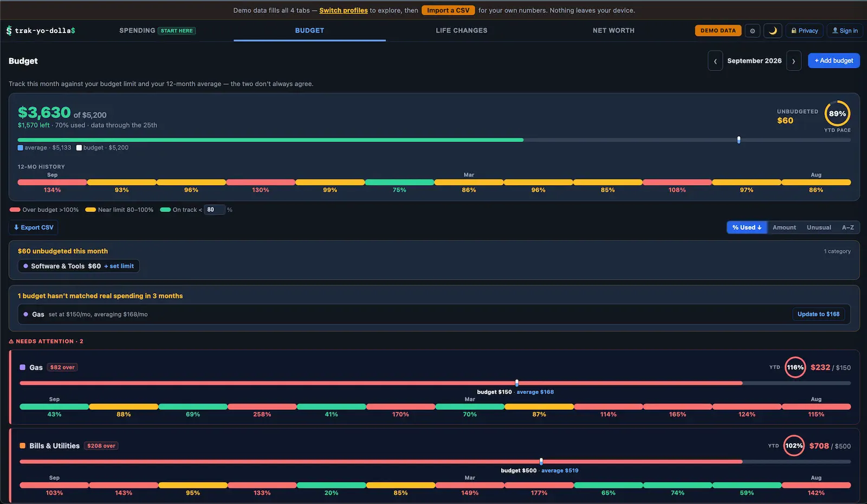Open the settings gear icon
This screenshot has width=867, height=504.
tap(752, 31)
